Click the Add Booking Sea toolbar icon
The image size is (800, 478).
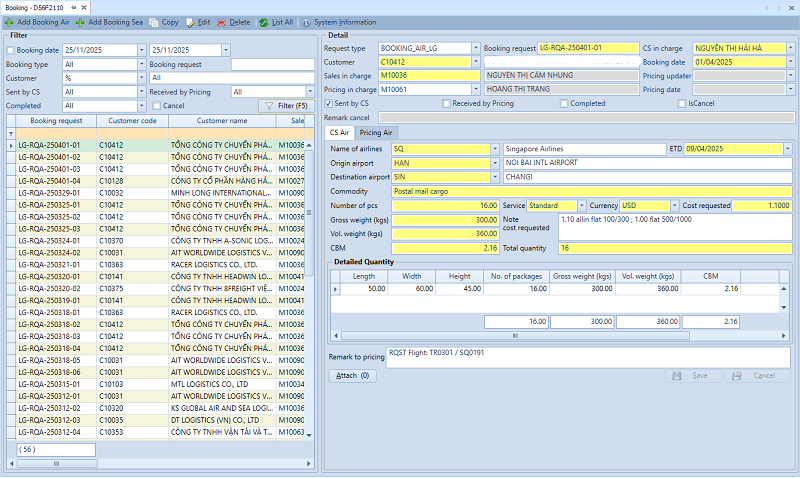[x=80, y=21]
